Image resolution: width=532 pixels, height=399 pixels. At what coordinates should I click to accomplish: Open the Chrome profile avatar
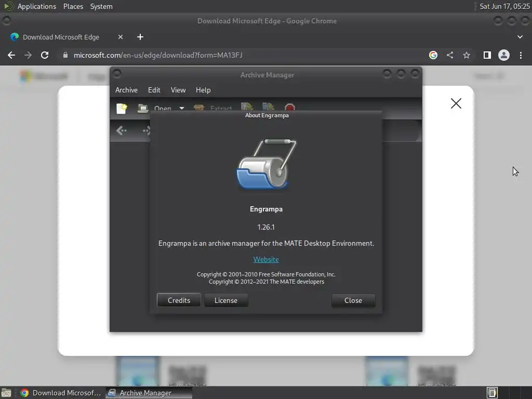coord(504,55)
